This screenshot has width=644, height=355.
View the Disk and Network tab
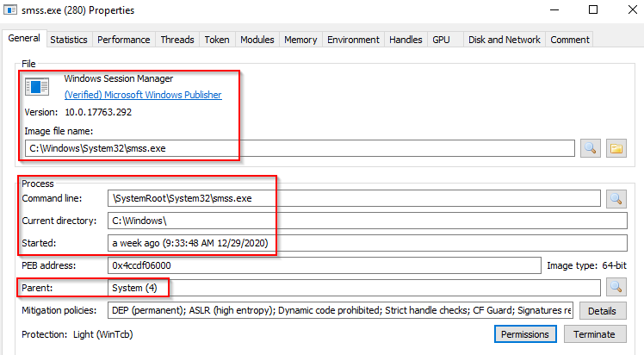(505, 40)
